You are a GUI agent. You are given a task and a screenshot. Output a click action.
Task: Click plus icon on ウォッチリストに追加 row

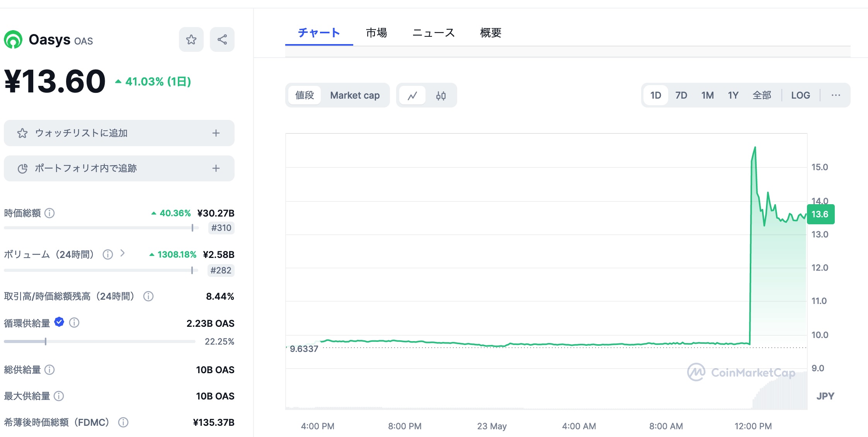216,133
